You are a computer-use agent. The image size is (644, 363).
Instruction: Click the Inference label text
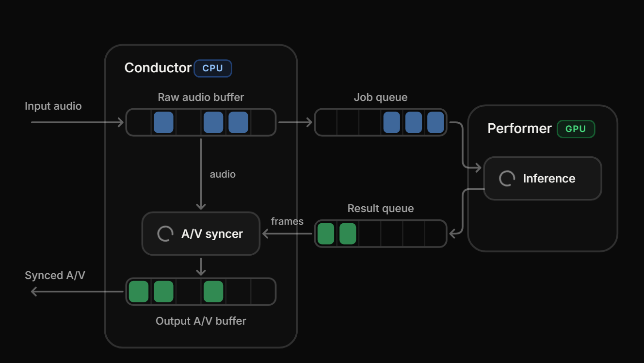pyautogui.click(x=549, y=179)
